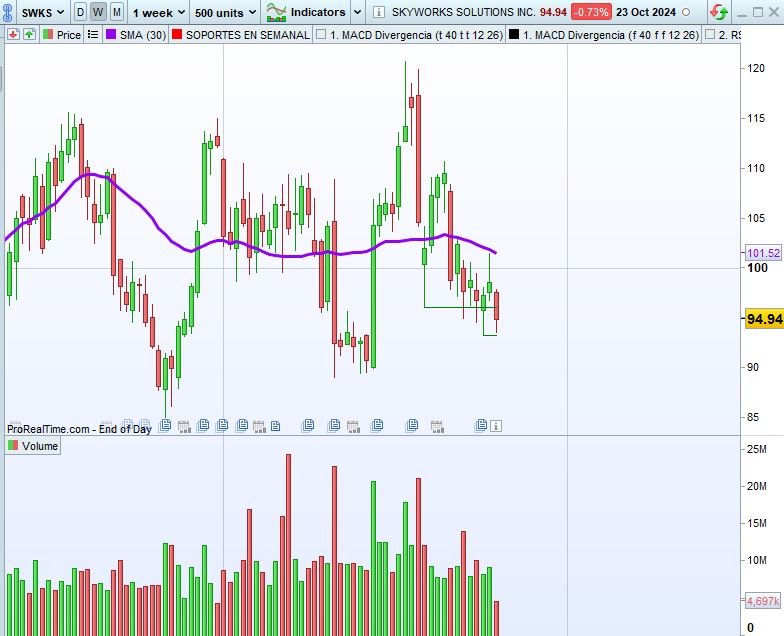Toggle black MACD Divergencia (f 40 f f 12 26) box
This screenshot has width=784, height=636.
click(x=514, y=34)
